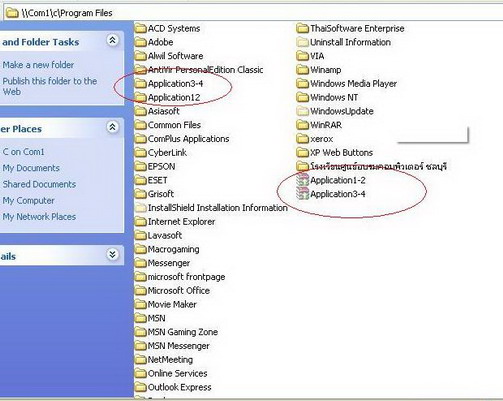Select the 'microsoft frontpage' folder name
Screen dimensions: 503x401
click(x=186, y=277)
